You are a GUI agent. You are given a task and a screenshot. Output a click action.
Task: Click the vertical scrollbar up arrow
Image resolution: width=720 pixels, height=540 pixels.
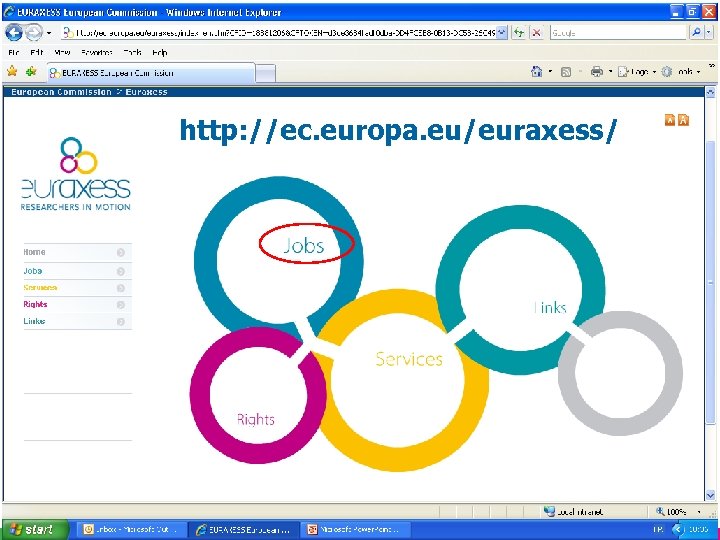click(x=710, y=92)
